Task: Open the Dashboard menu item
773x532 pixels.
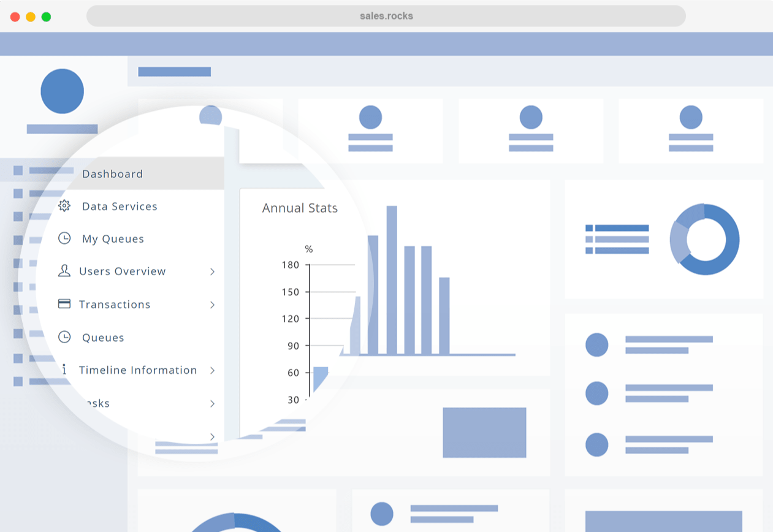Action: [x=113, y=174]
